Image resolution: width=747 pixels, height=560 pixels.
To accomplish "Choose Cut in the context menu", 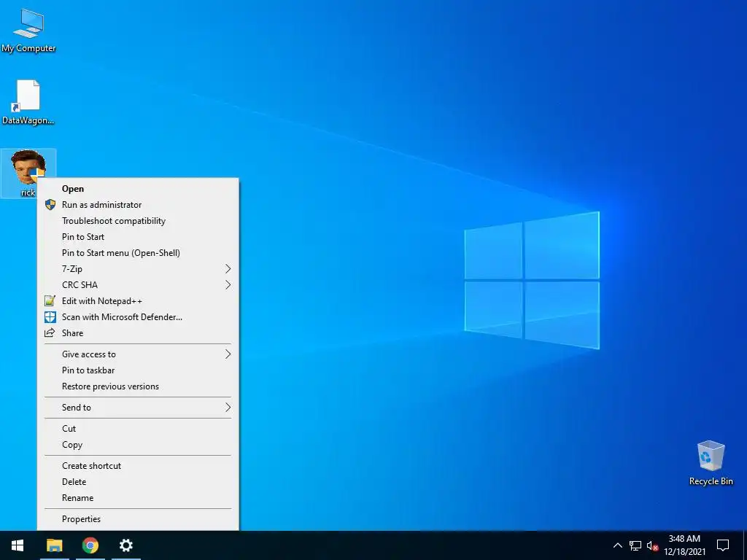I will tap(138, 429).
